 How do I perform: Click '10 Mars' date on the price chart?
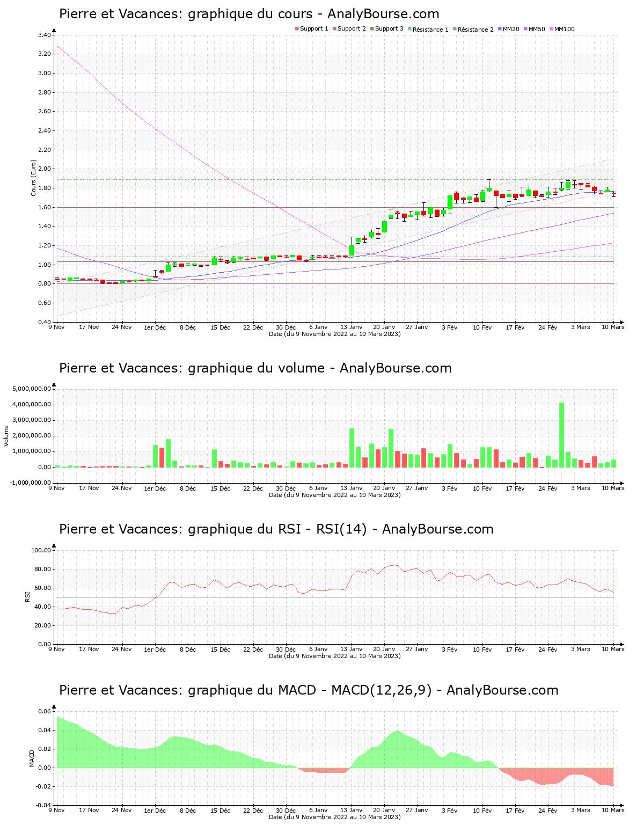point(613,327)
